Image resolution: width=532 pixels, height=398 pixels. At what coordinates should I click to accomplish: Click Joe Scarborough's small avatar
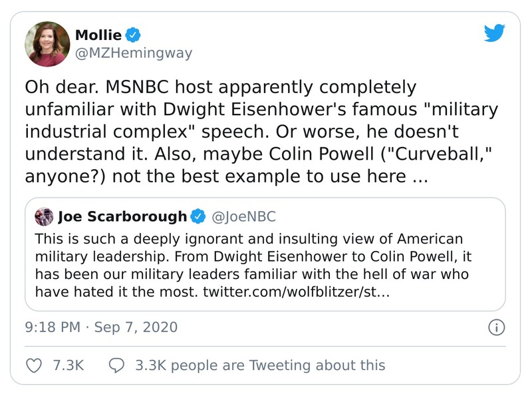click(45, 216)
